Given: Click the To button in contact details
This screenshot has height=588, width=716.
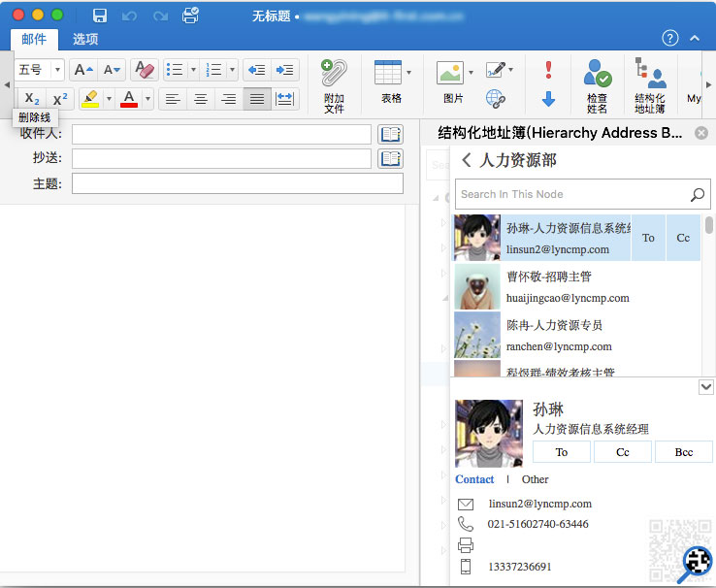Looking at the screenshot, I should click(562, 452).
